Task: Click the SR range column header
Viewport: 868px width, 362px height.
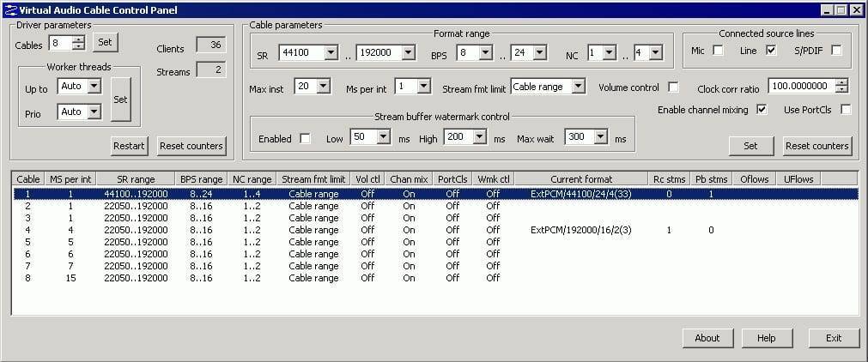Action: [x=136, y=179]
